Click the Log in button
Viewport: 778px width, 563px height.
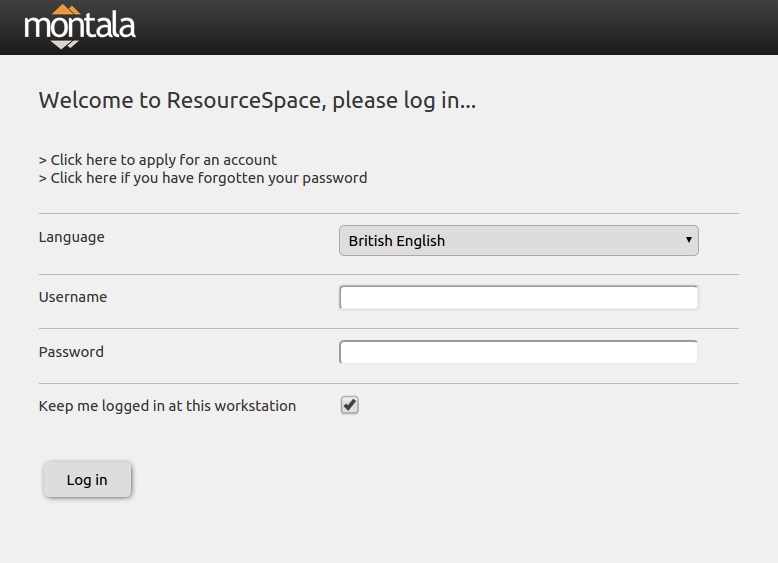click(87, 480)
